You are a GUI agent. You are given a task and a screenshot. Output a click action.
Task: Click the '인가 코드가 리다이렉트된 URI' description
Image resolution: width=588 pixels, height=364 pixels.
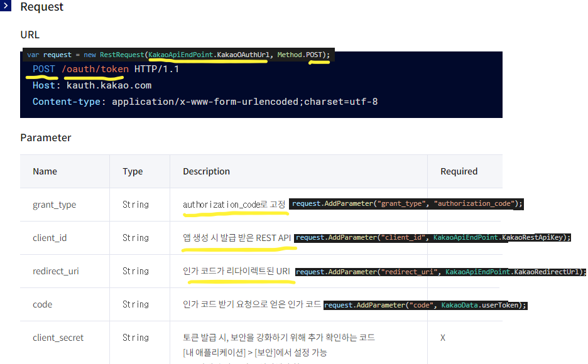[x=236, y=271]
